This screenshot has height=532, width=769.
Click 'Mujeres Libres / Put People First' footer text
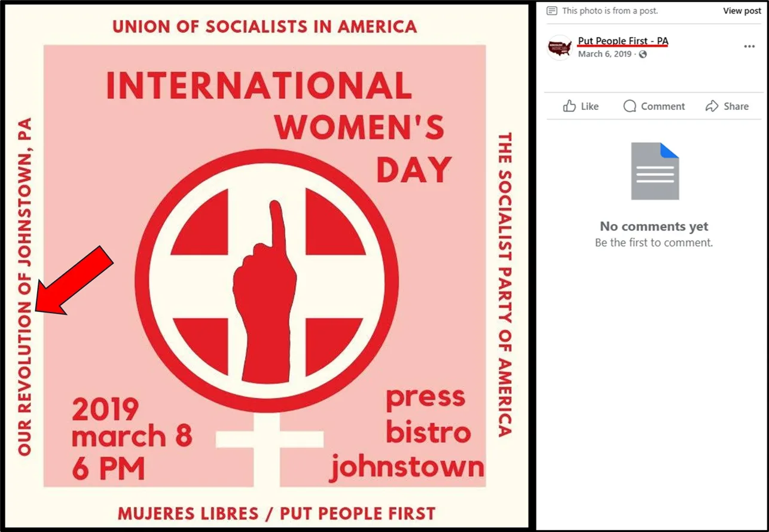click(276, 513)
